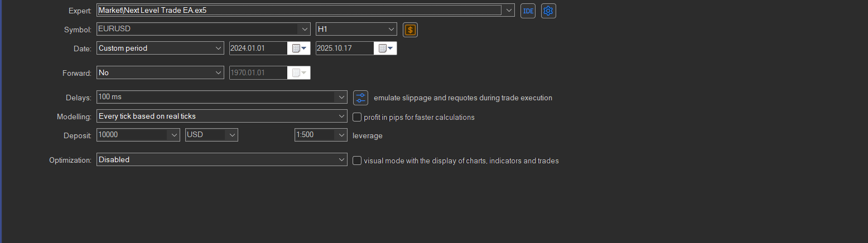
Task: Open calendar picker for start date 2024.01.01
Action: 299,48
